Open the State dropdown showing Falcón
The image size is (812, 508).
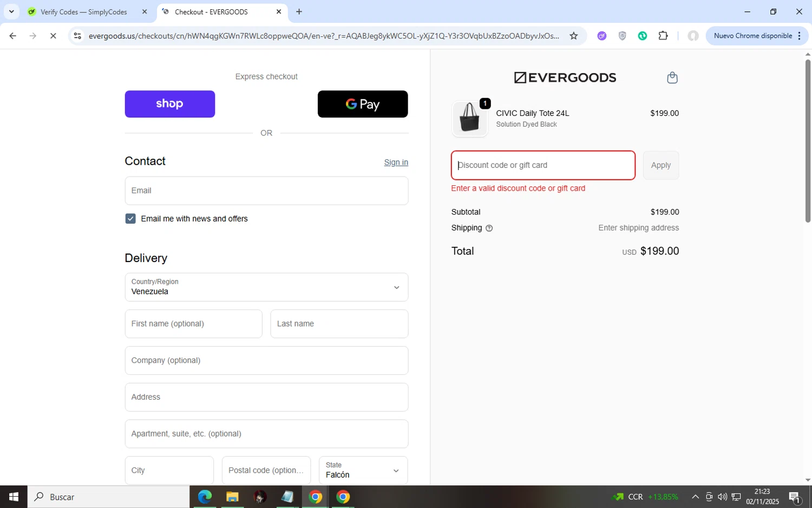(363, 470)
